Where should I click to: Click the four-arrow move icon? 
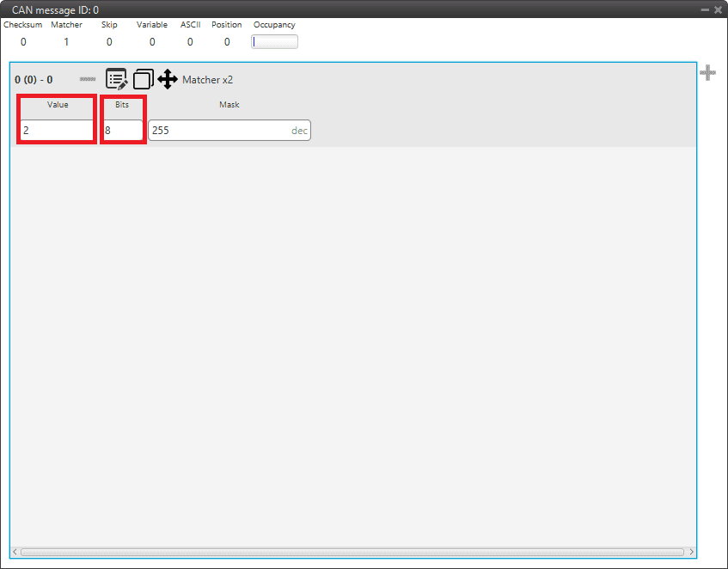tap(168, 79)
